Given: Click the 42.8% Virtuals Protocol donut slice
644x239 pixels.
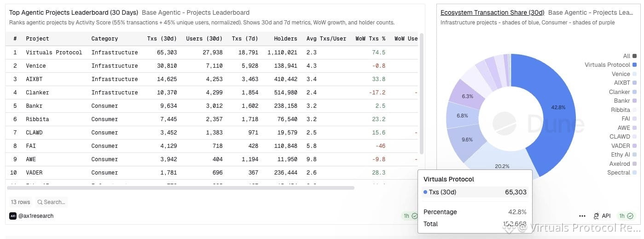Looking at the screenshot, I should 558,107.
